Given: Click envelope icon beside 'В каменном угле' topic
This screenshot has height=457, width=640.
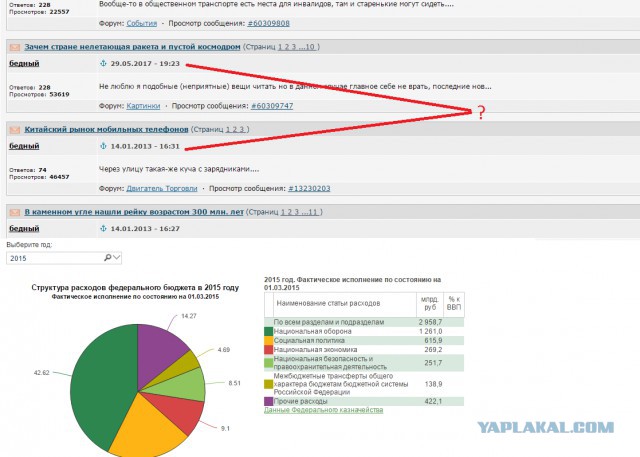Looking at the screenshot, I should [15, 212].
